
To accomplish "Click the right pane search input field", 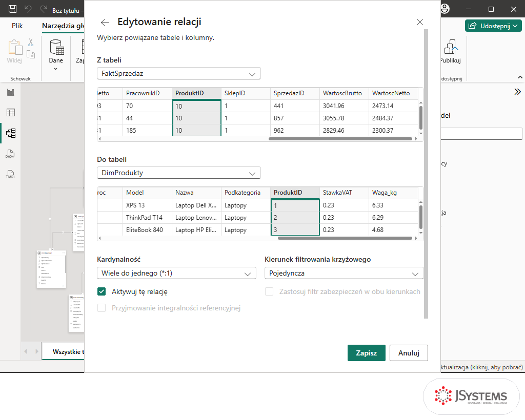I will pyautogui.click(x=481, y=133).
